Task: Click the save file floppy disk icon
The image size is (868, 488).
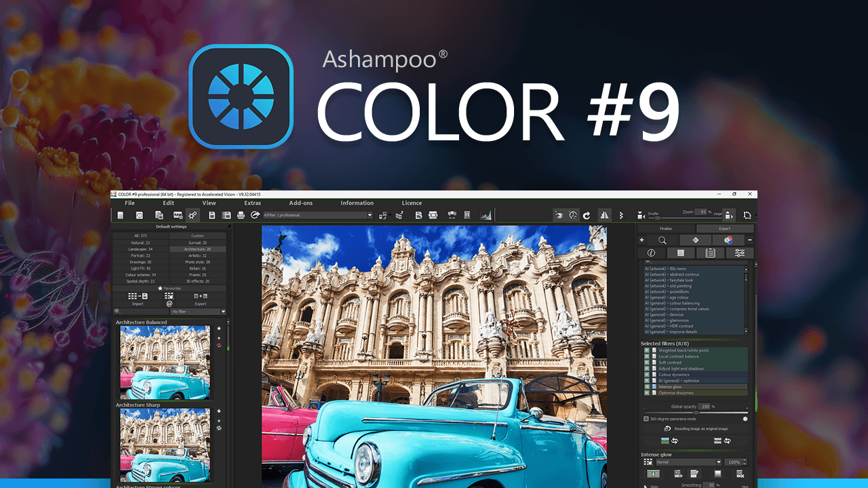Action: [212, 215]
